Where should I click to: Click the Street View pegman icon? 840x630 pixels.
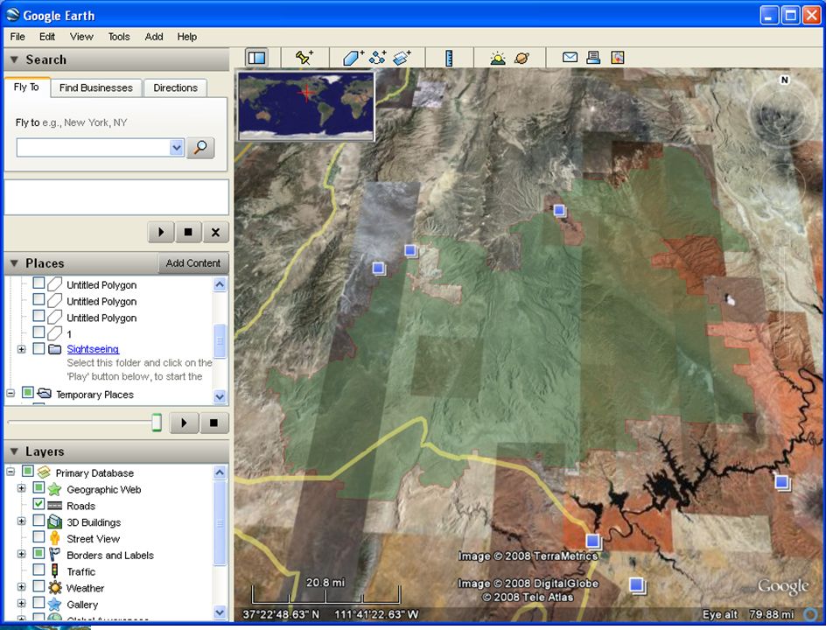pos(54,538)
